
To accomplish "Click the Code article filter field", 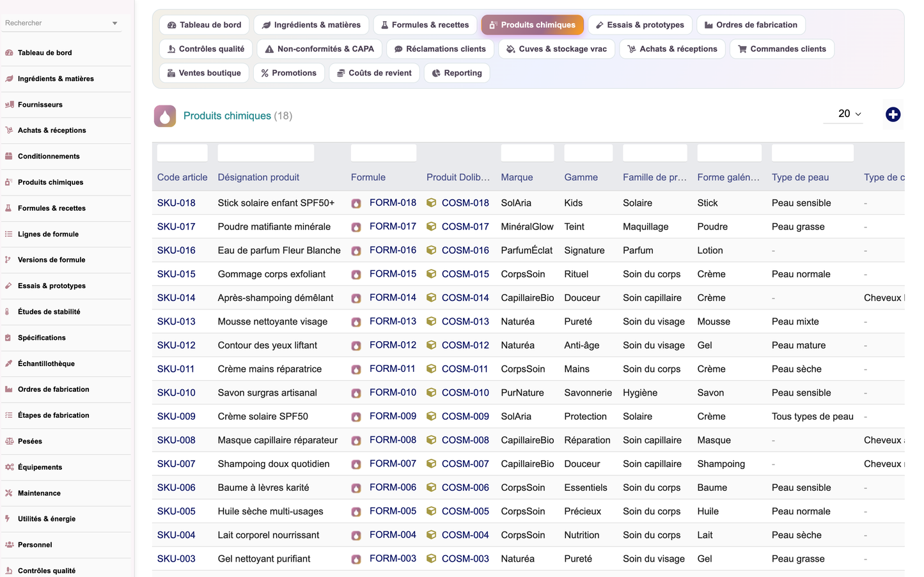I will [x=182, y=153].
